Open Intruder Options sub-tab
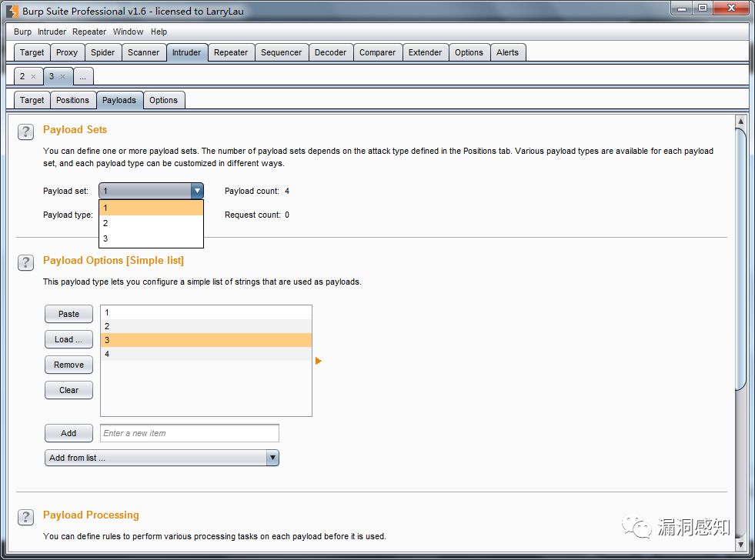Viewport: 755px width, 560px height. (163, 100)
